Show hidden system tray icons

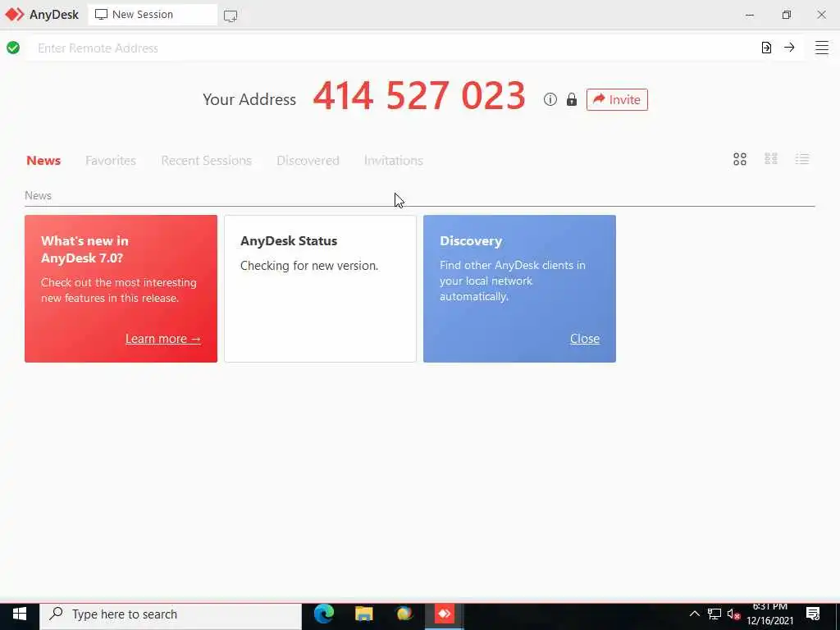694,614
